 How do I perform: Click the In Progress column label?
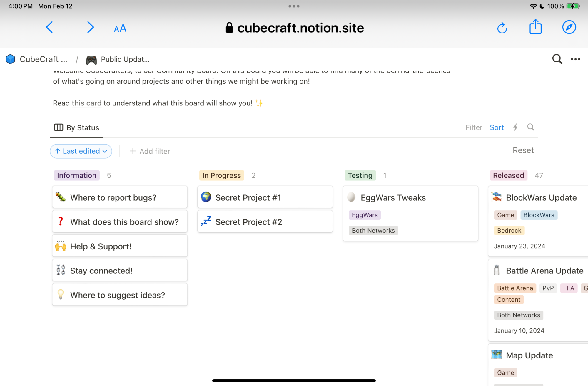click(221, 175)
